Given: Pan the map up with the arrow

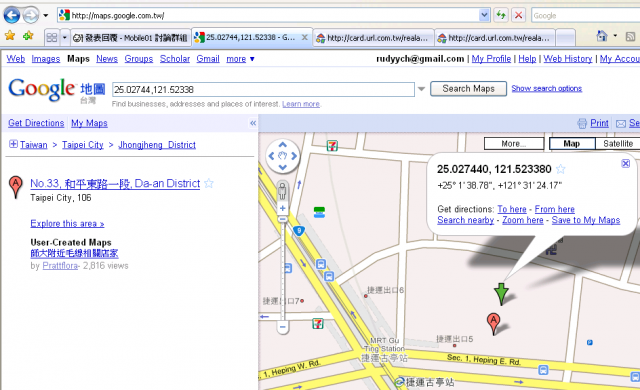Looking at the screenshot, I should pyautogui.click(x=282, y=145).
